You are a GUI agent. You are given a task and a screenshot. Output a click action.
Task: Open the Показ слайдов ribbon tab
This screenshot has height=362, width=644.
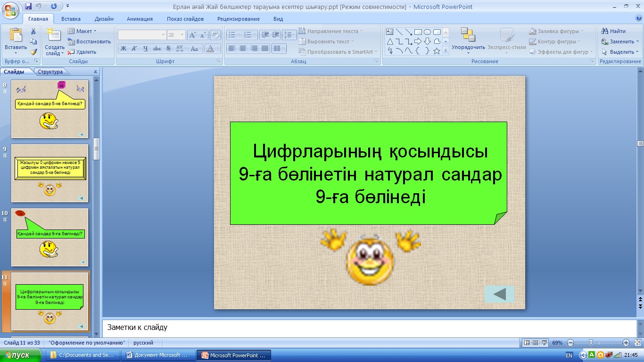[x=185, y=19]
